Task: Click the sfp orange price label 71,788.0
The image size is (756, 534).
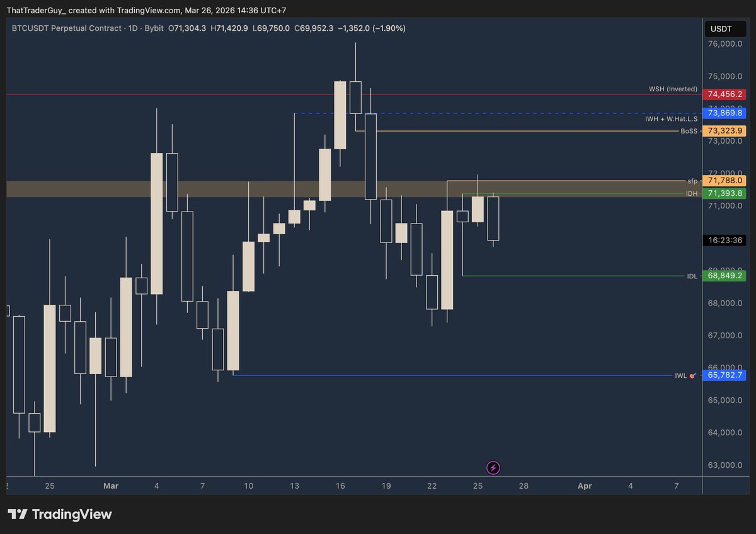Action: [724, 181]
